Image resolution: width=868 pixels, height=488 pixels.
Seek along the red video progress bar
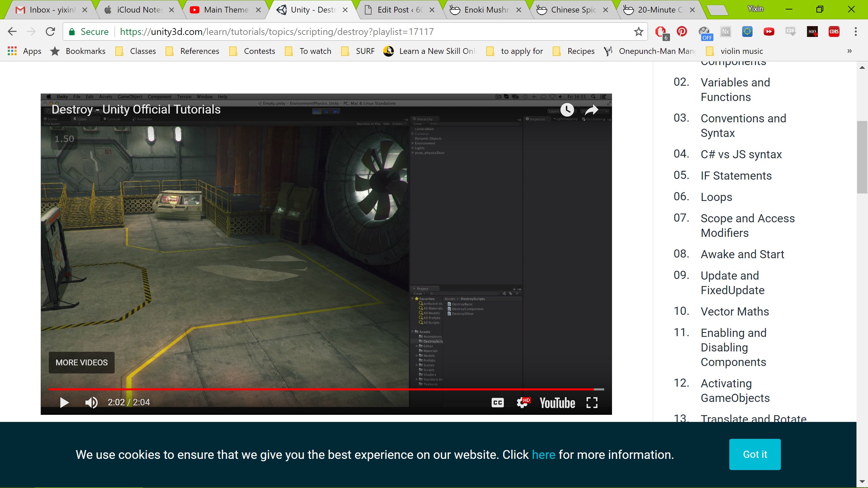[326, 389]
